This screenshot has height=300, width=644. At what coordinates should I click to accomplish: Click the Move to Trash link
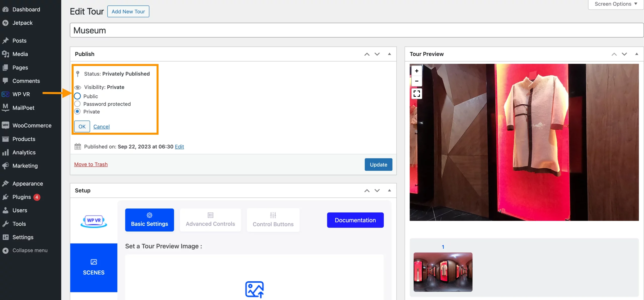91,164
